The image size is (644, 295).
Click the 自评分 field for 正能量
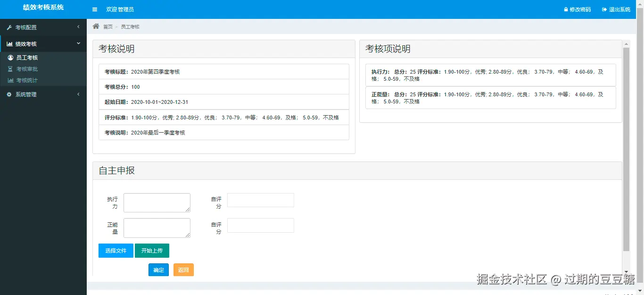pos(261,225)
